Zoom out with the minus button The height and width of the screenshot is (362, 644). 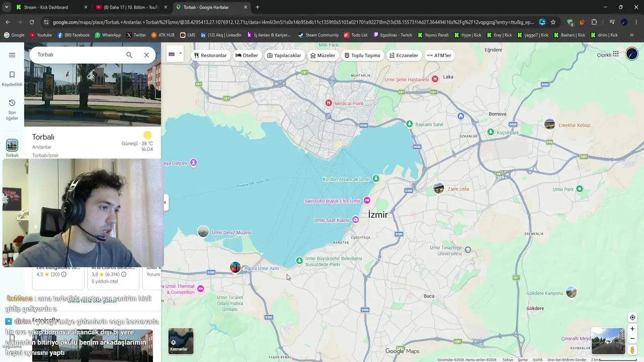click(x=632, y=338)
